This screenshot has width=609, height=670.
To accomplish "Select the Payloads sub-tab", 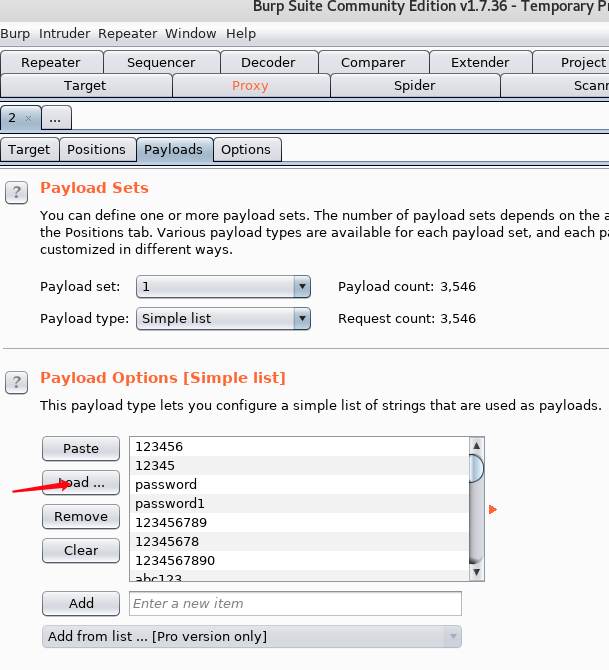I will (x=174, y=150).
